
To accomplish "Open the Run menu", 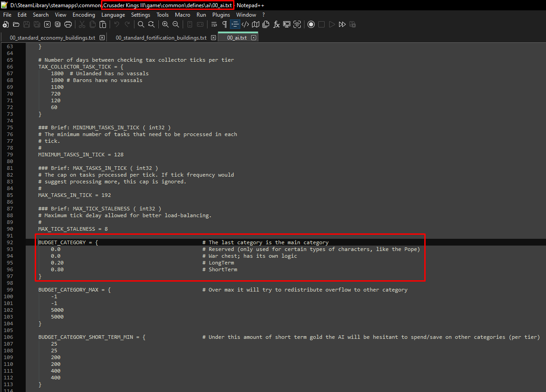I will (x=201, y=15).
